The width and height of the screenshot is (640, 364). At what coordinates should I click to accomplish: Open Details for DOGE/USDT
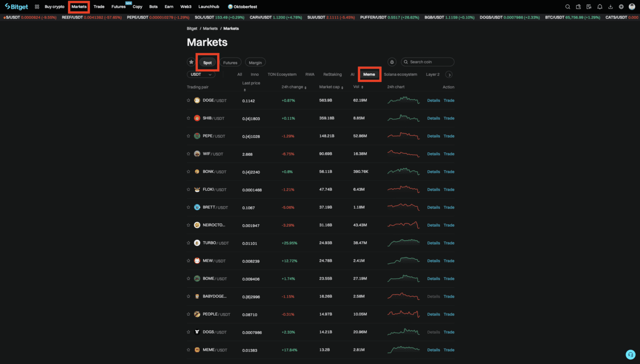433,100
